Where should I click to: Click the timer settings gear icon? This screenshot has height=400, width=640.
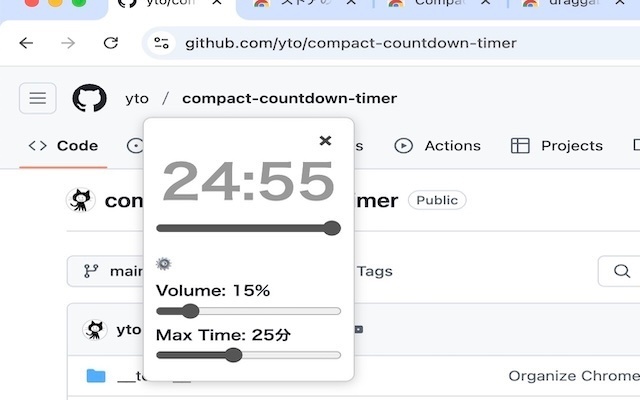tap(164, 264)
